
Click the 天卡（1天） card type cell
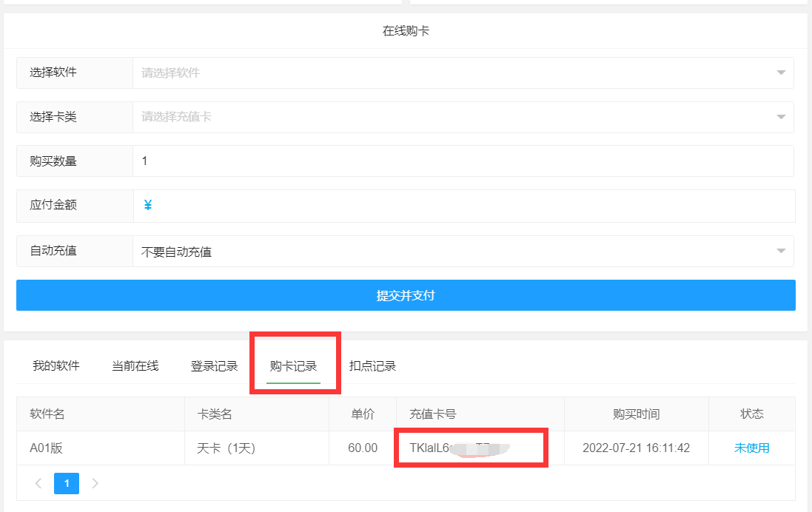226,448
